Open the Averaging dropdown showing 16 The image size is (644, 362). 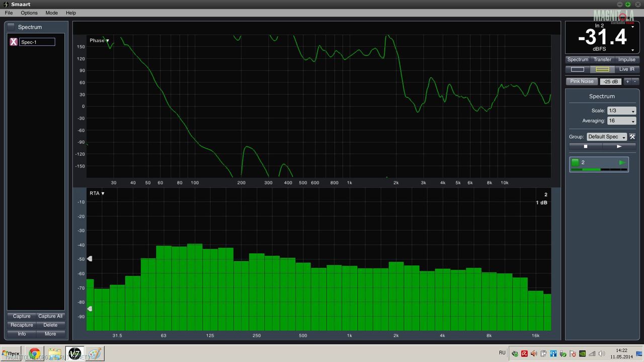[621, 121]
